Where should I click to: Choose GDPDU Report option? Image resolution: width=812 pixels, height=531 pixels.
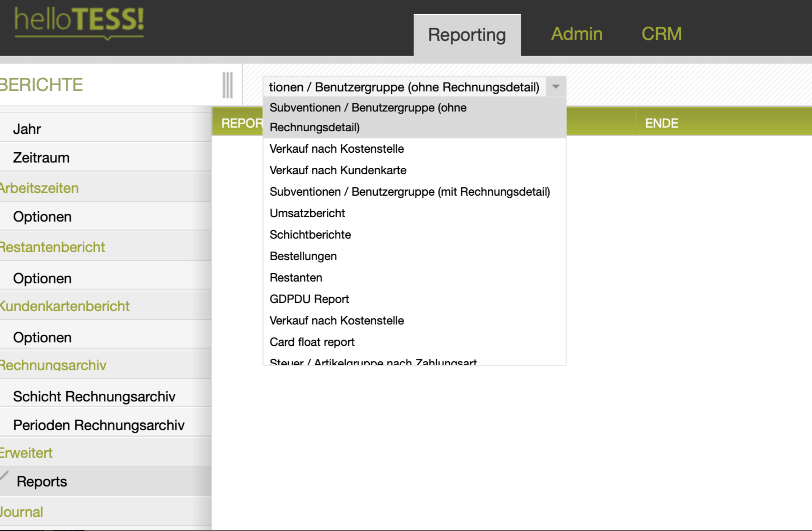(414, 299)
